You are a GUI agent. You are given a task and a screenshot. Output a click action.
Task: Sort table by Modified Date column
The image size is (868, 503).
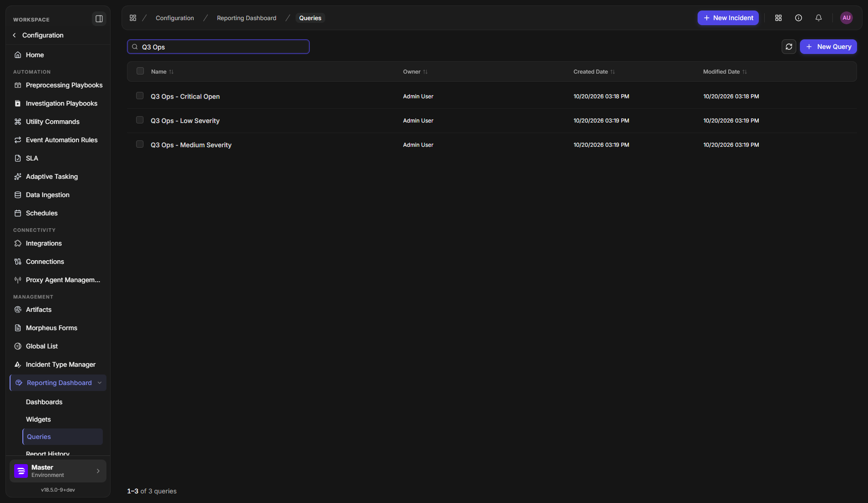[x=725, y=72]
